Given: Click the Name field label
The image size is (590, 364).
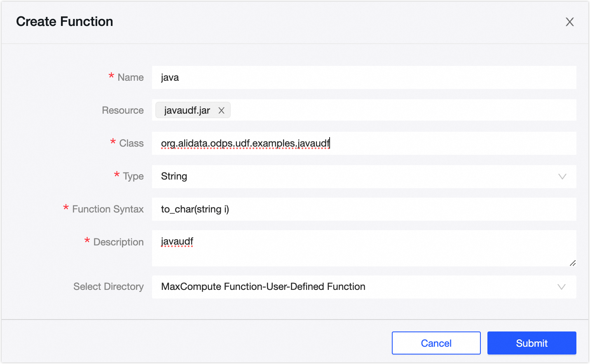Looking at the screenshot, I should pyautogui.click(x=131, y=77).
